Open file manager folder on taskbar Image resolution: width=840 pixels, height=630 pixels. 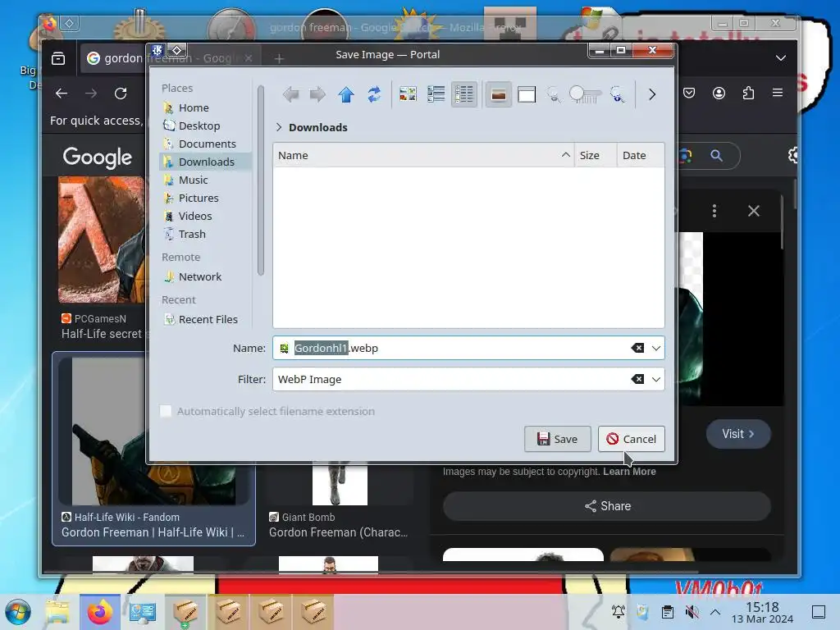coord(57,612)
